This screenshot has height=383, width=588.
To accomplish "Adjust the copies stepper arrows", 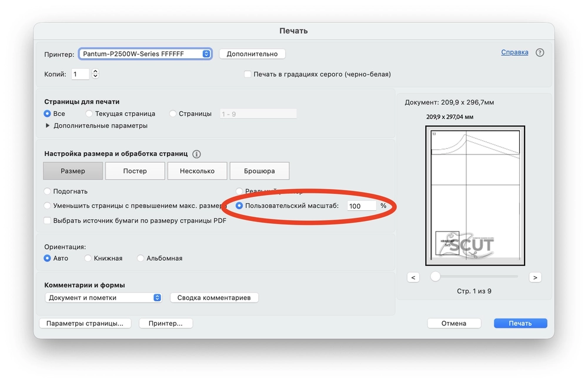I will [x=95, y=74].
